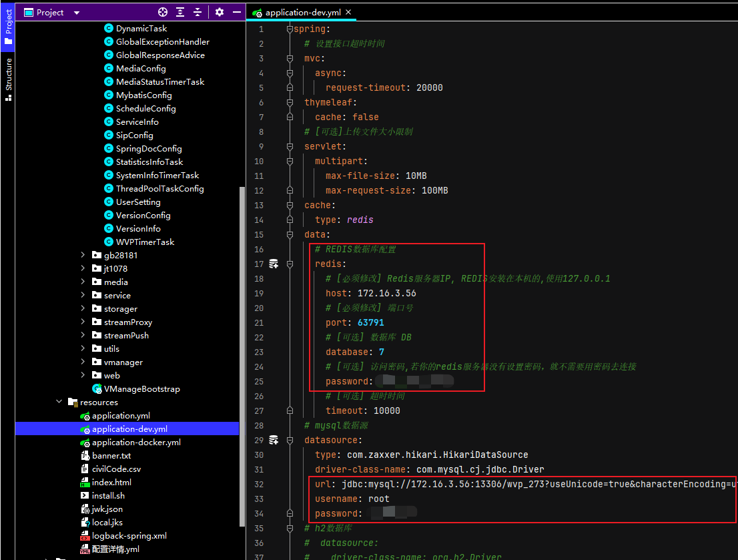The image size is (738, 560).
Task: Expand the streamPush folder
Action: pyautogui.click(x=83, y=335)
